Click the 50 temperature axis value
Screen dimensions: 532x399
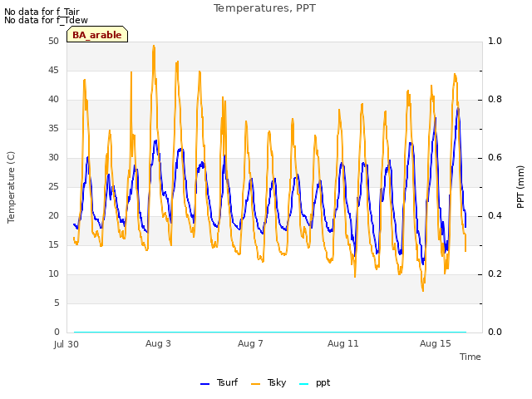(x=53, y=41)
